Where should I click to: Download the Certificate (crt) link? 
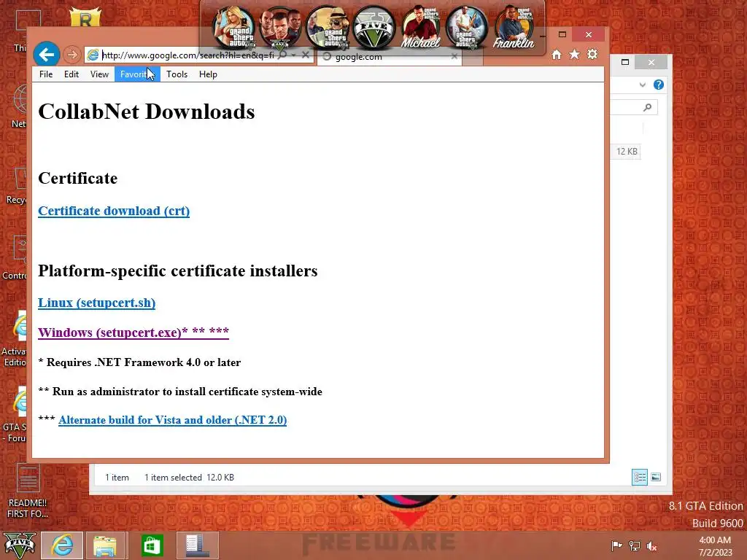114,211
